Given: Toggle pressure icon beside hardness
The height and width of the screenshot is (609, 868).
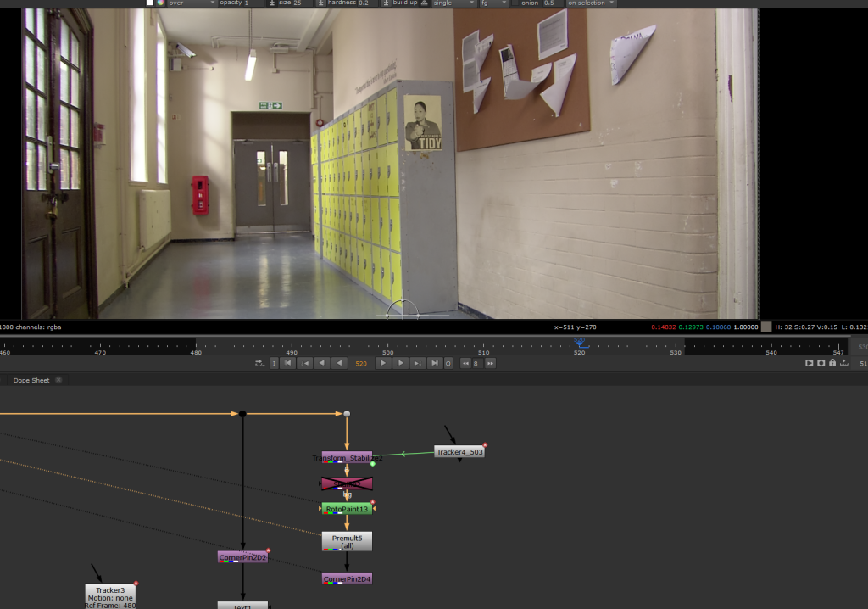Looking at the screenshot, I should pos(320,3).
